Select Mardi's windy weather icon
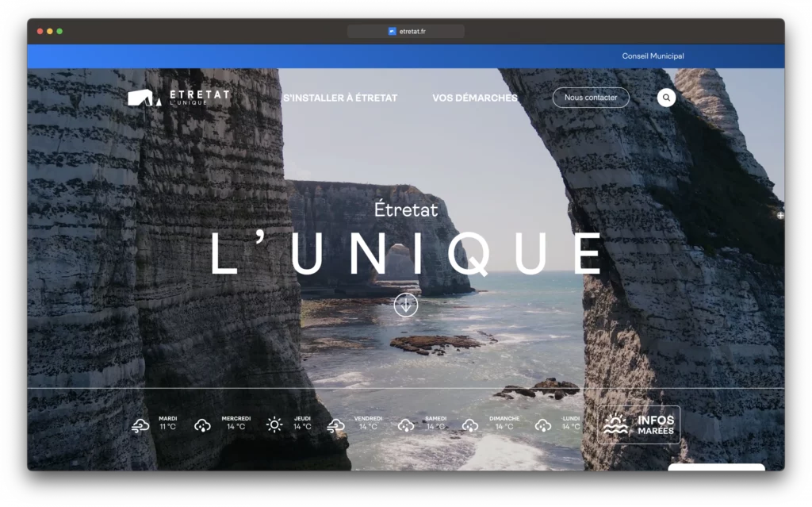Image resolution: width=812 pixels, height=507 pixels. click(x=140, y=425)
